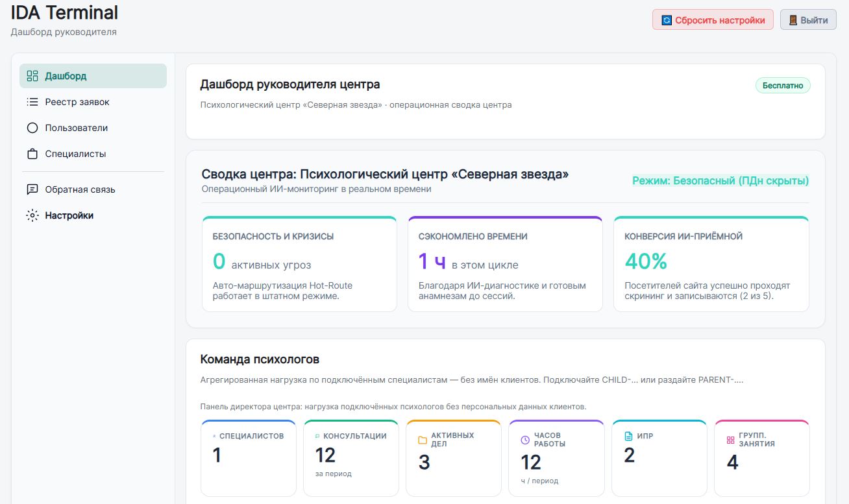The height and width of the screenshot is (504, 849).
Task: Open Настройки in the sidebar
Action: click(x=93, y=215)
